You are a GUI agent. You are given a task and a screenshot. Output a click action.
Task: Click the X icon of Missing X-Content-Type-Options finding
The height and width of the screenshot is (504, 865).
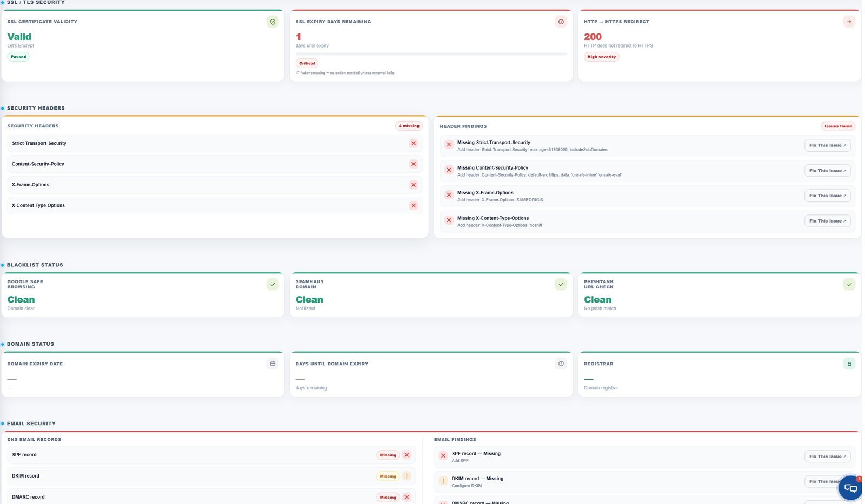point(449,220)
